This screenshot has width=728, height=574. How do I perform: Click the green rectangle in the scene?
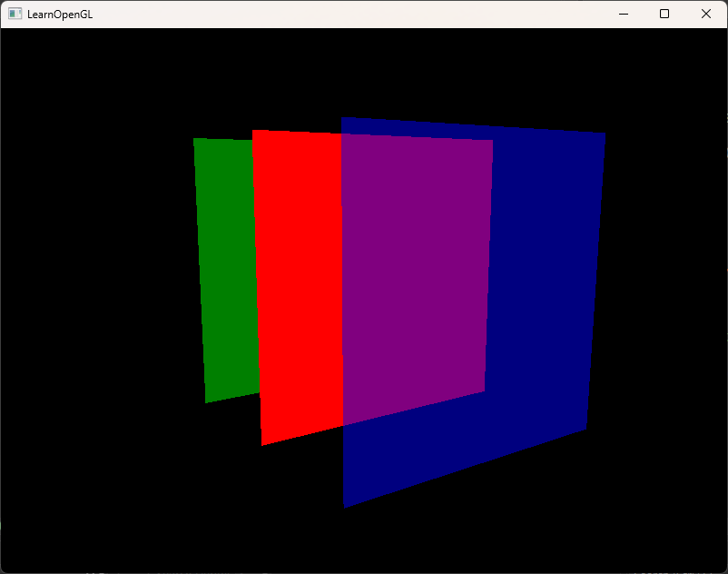tap(225, 272)
